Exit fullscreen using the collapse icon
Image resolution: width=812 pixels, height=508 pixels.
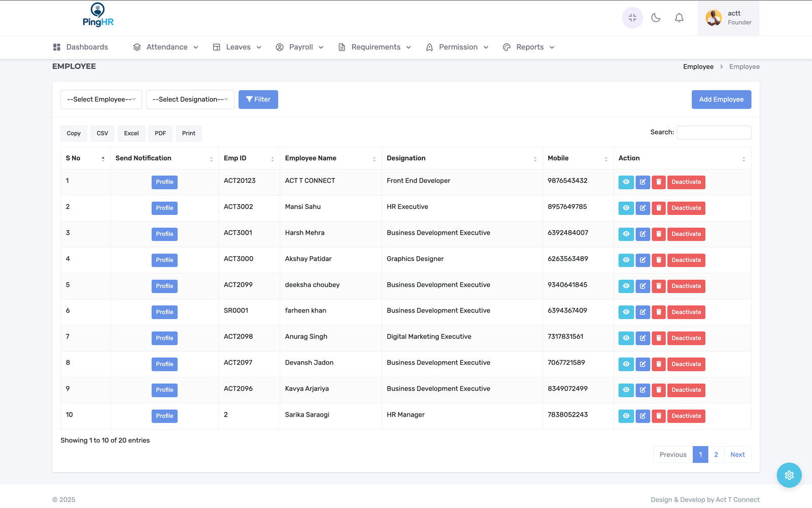(x=632, y=18)
